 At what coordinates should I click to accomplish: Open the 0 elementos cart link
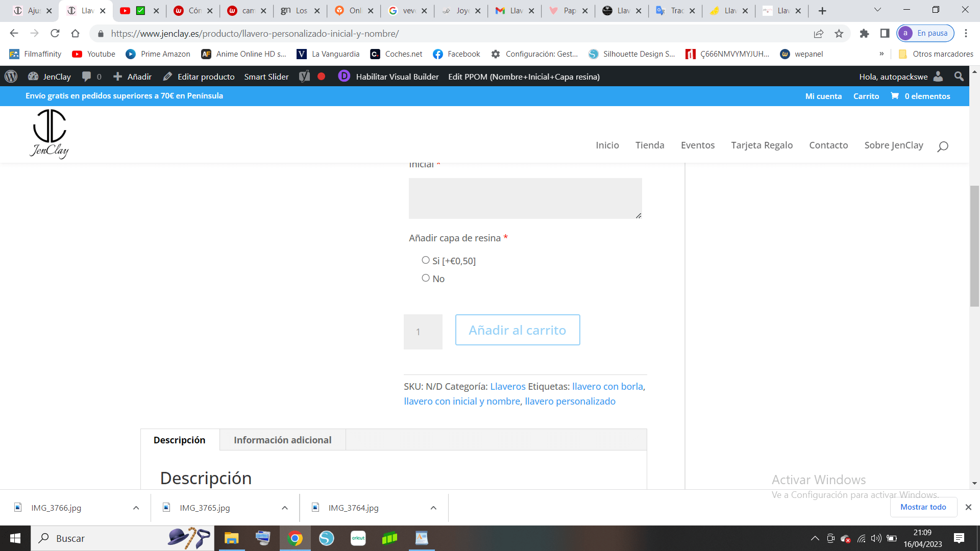tap(920, 96)
